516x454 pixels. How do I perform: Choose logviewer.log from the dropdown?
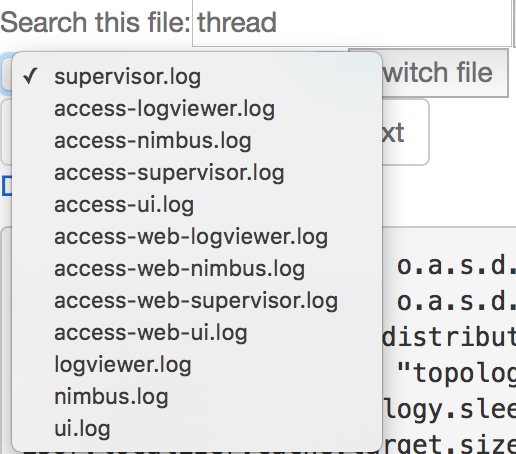tap(197, 365)
